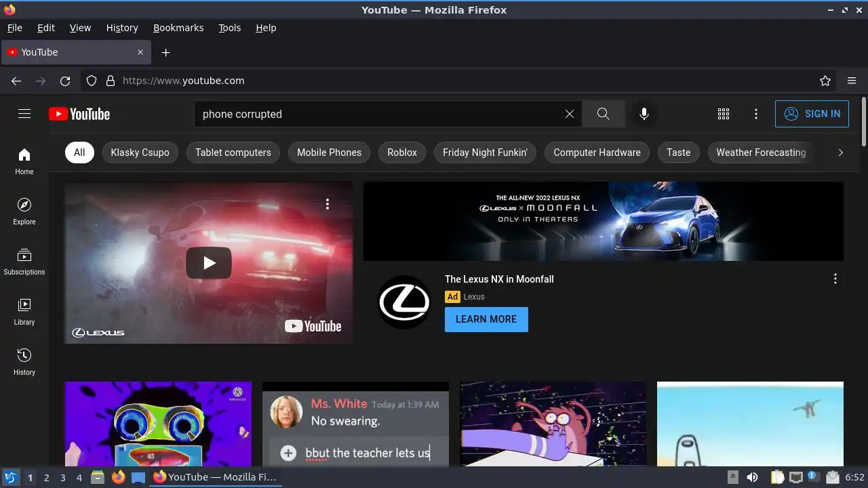This screenshot has width=868, height=488.
Task: Open the Bookmarks menu
Action: (178, 28)
